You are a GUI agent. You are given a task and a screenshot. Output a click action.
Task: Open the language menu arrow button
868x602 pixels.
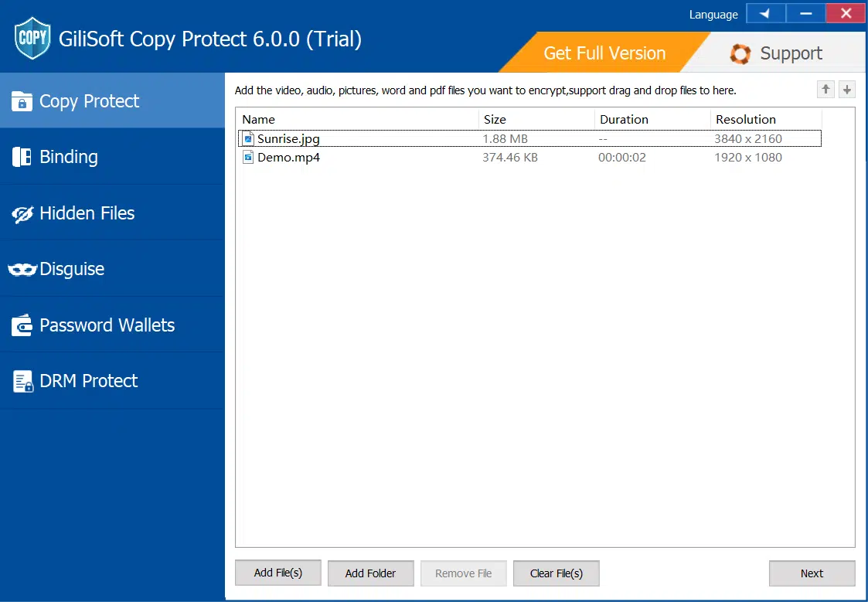coord(766,13)
